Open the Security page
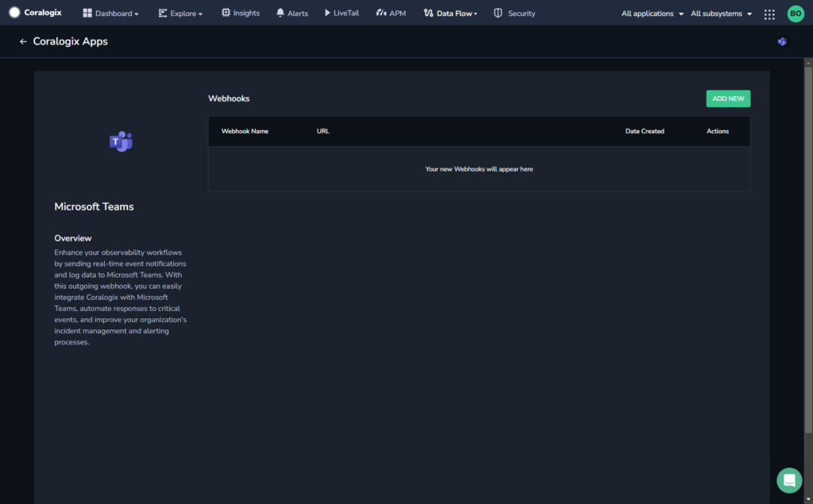Image resolution: width=813 pixels, height=504 pixels. coord(514,13)
